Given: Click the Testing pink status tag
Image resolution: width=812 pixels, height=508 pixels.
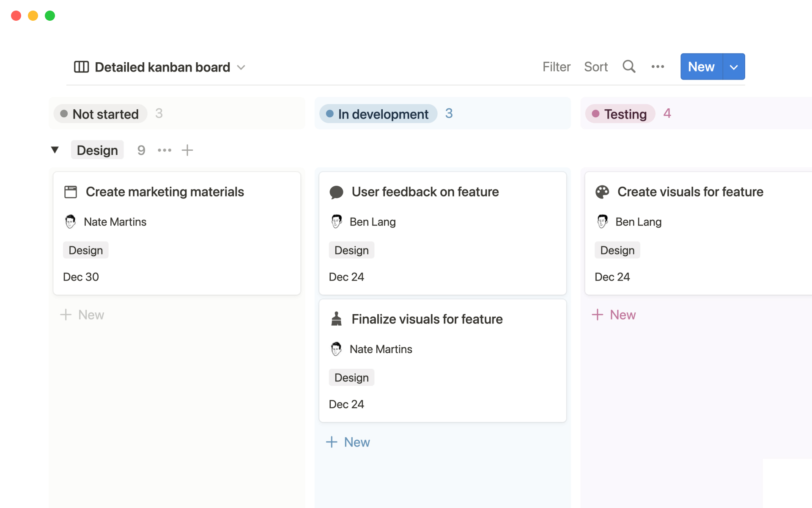Looking at the screenshot, I should 620,114.
